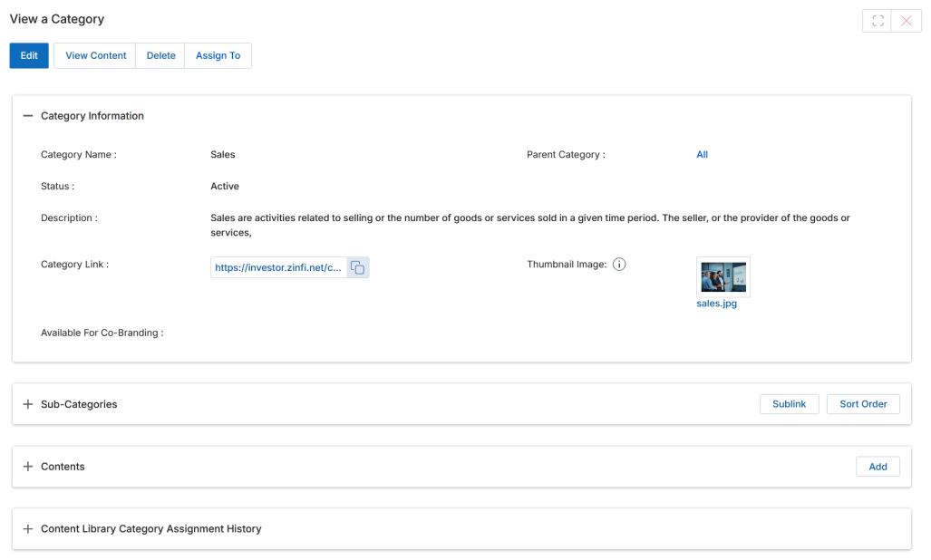Open the investor.zinfi.net category link

[x=278, y=267]
